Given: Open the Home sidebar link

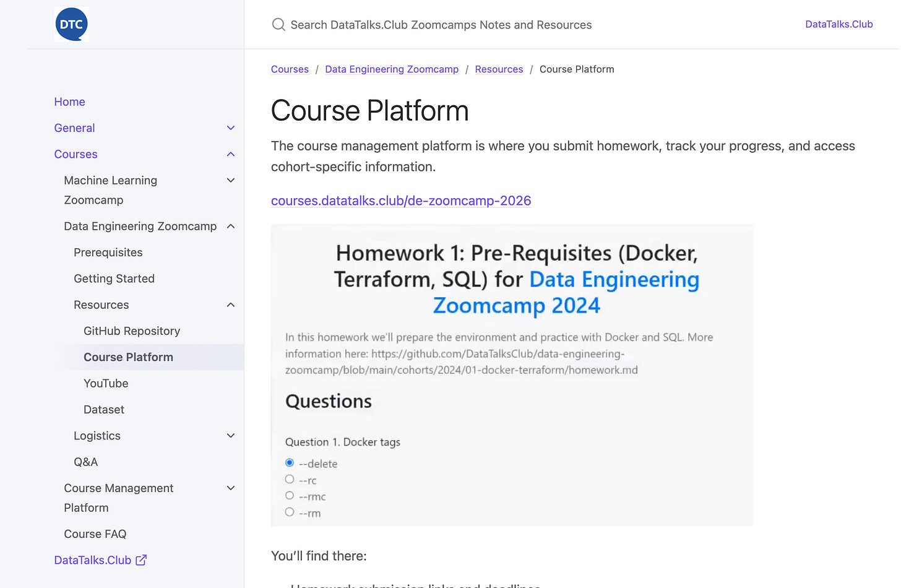Looking at the screenshot, I should coord(69,102).
